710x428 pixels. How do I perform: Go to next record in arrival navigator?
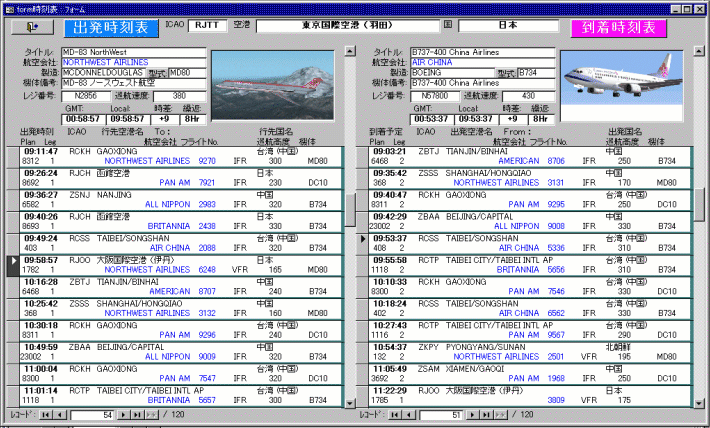pyautogui.click(x=473, y=413)
